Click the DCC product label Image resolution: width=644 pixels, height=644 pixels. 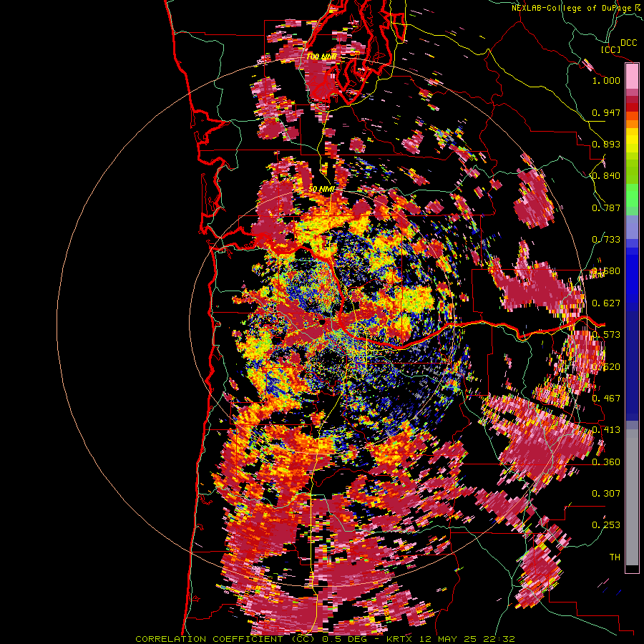tap(628, 43)
